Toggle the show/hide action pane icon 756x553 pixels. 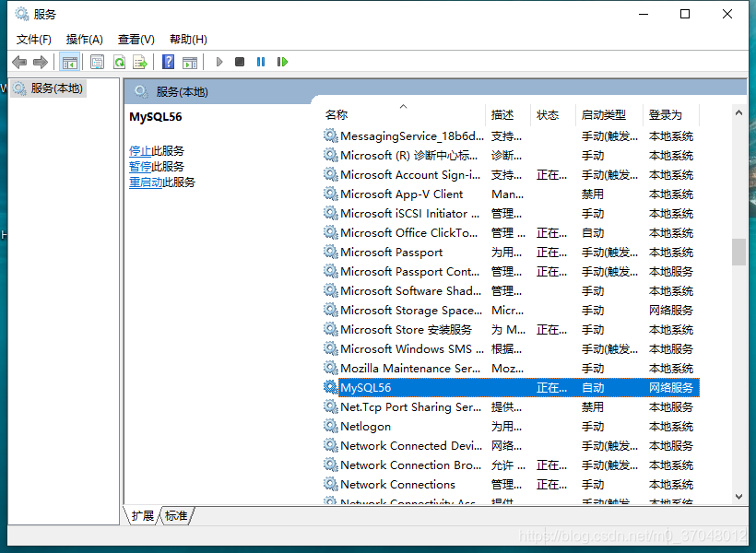(190, 62)
